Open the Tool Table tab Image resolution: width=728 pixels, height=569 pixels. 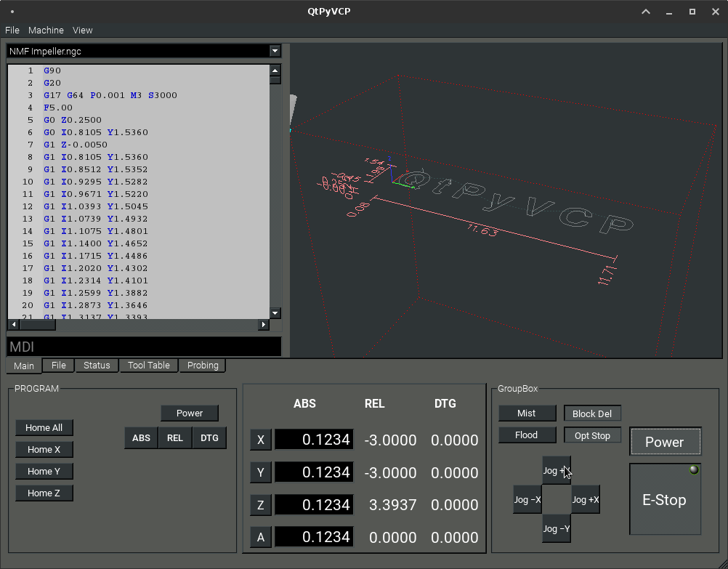[148, 366]
